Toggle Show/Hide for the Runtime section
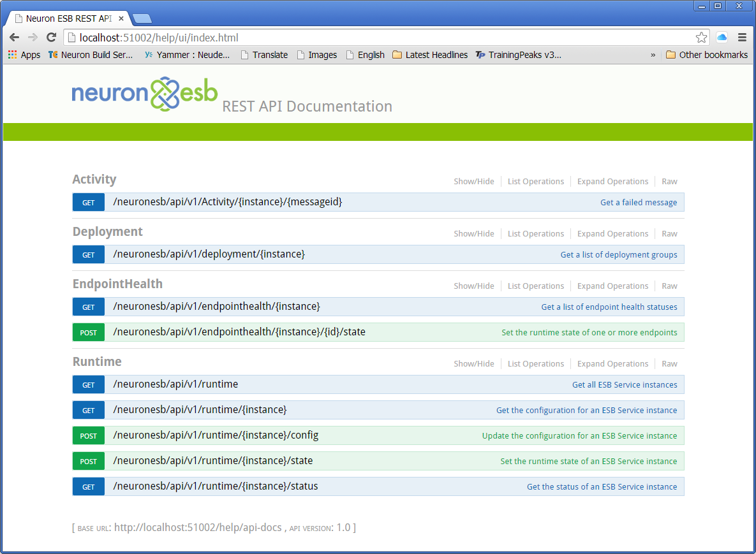This screenshot has height=554, width=756. pyautogui.click(x=474, y=364)
